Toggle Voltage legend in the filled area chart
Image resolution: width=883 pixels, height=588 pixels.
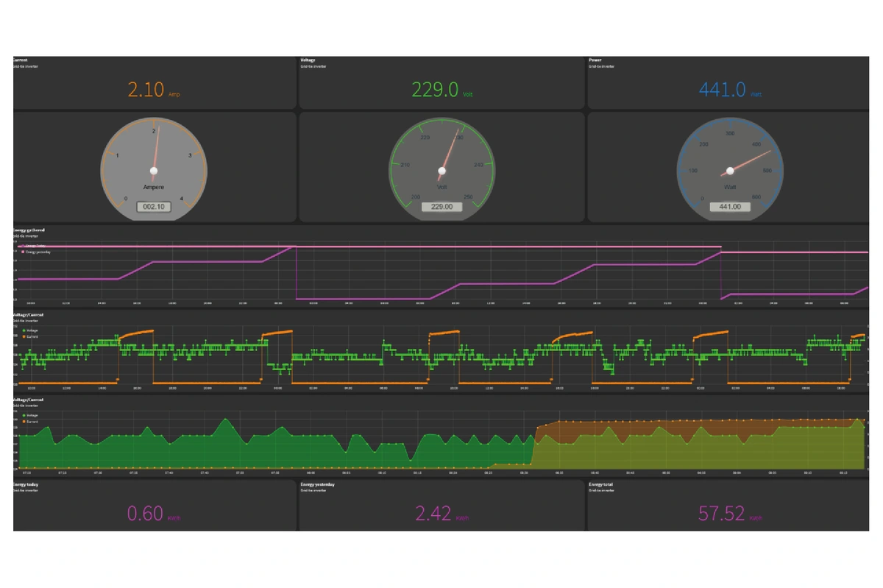click(x=30, y=415)
